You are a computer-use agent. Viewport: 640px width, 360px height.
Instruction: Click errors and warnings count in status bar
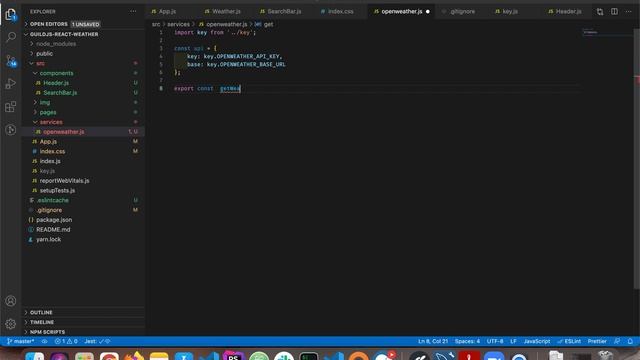click(66, 341)
